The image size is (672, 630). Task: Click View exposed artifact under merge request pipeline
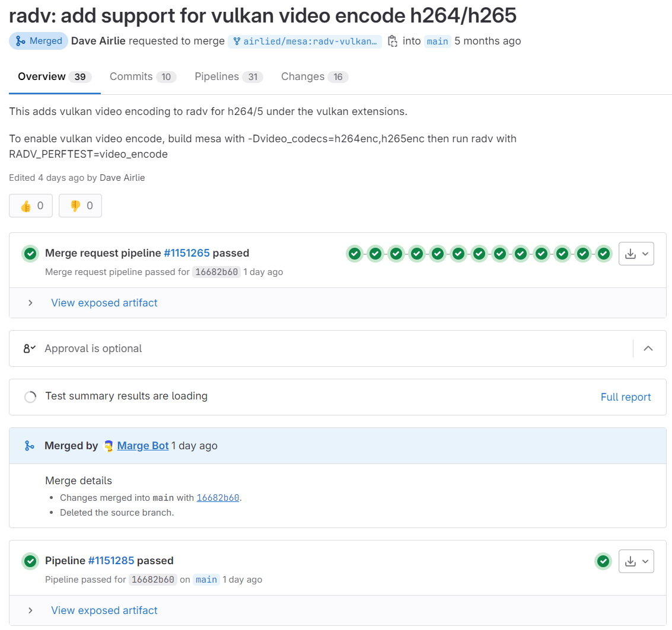(x=104, y=303)
